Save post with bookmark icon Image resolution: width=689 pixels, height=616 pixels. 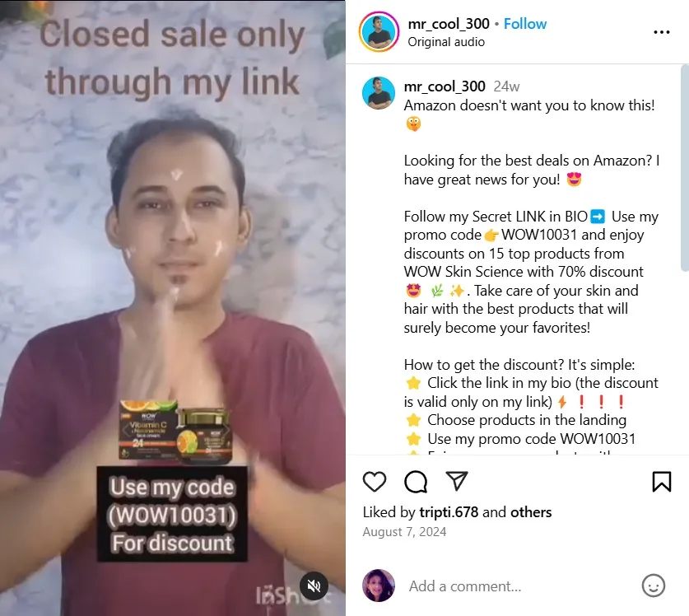(x=661, y=482)
